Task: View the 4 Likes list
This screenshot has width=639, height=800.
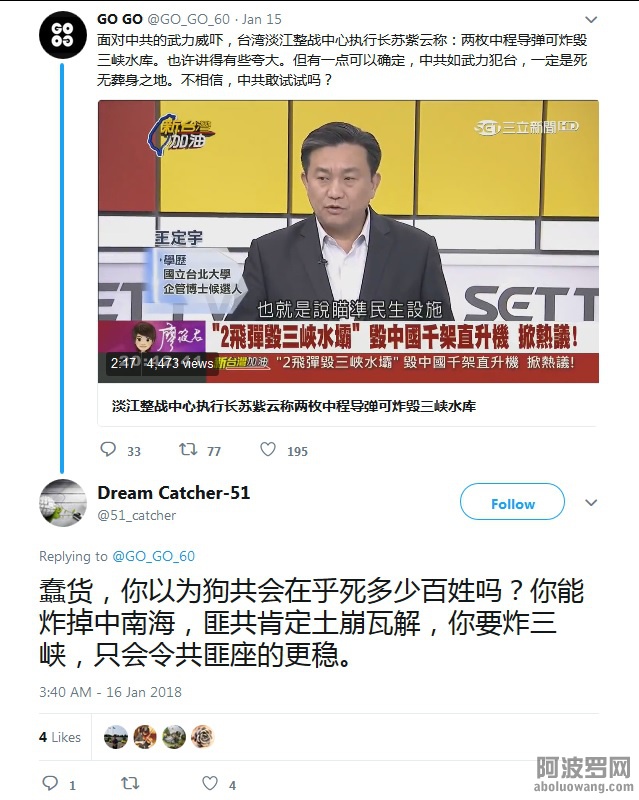Action: (60, 737)
